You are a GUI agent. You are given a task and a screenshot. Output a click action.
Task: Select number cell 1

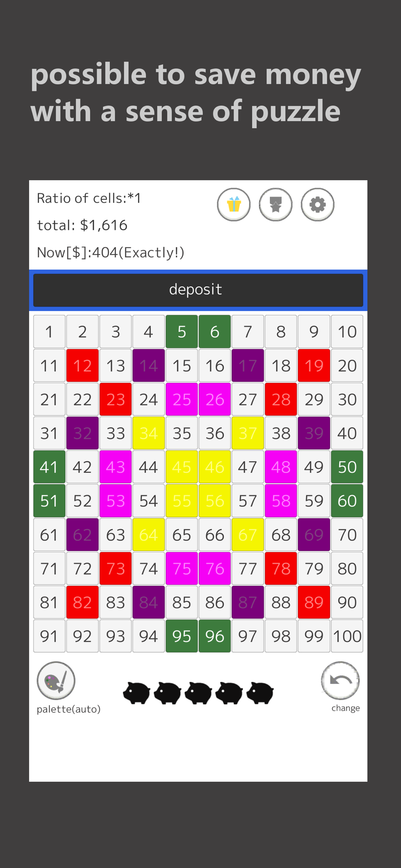click(x=49, y=332)
